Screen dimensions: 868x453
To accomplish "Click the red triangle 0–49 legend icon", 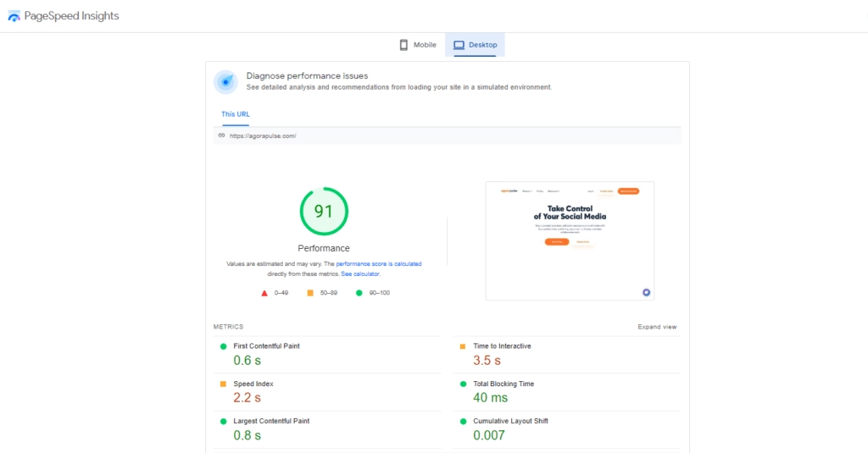I will click(264, 293).
